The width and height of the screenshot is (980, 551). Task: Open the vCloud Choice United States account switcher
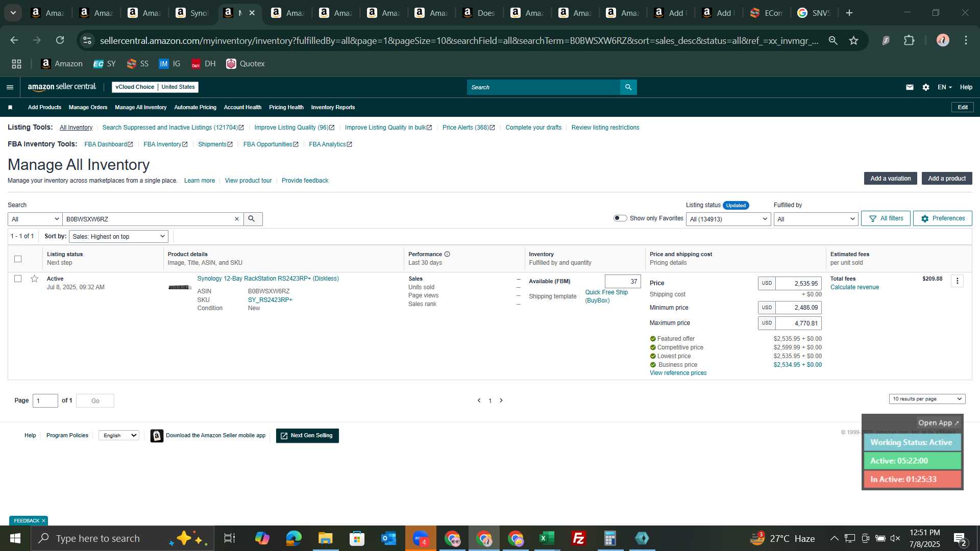click(155, 87)
